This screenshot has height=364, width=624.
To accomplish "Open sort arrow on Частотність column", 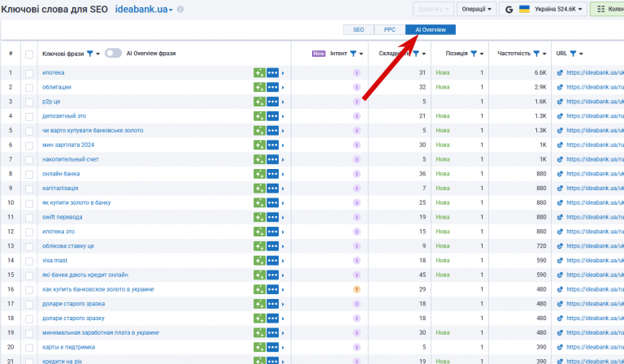I will click(544, 54).
